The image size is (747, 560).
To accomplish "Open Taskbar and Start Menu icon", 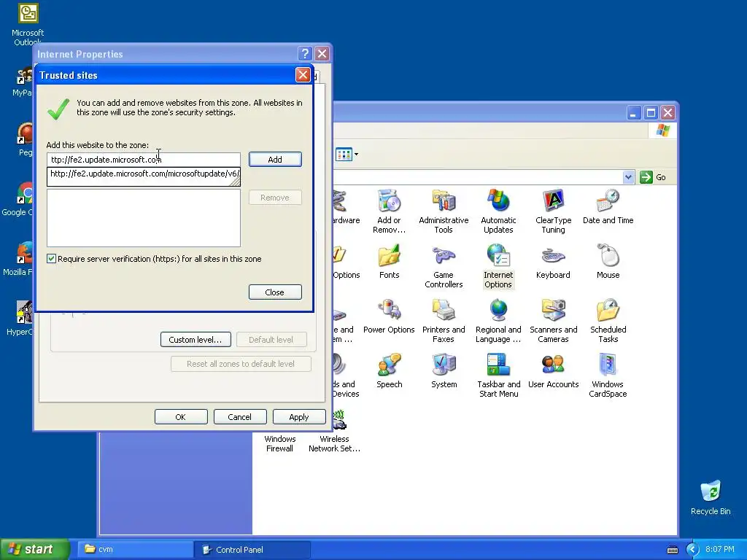I will [498, 376].
